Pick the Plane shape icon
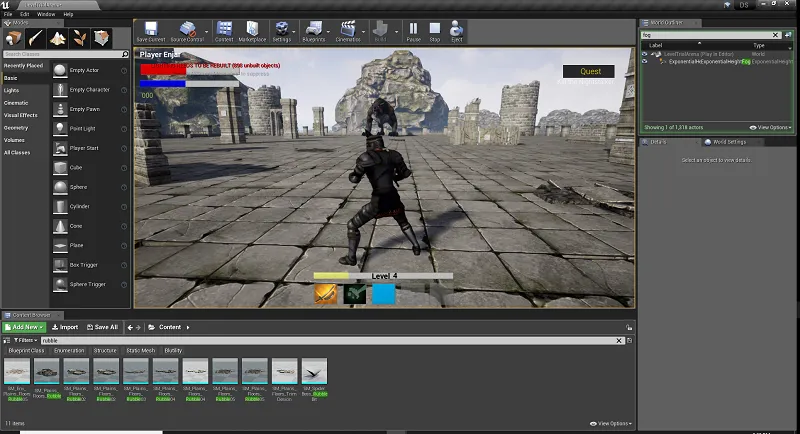800x434 pixels. point(60,245)
